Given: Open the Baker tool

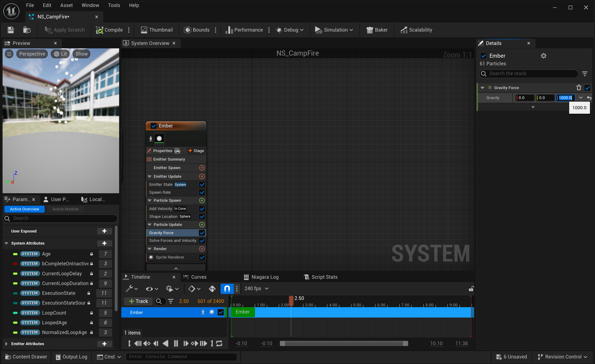Looking at the screenshot, I should click(377, 30).
